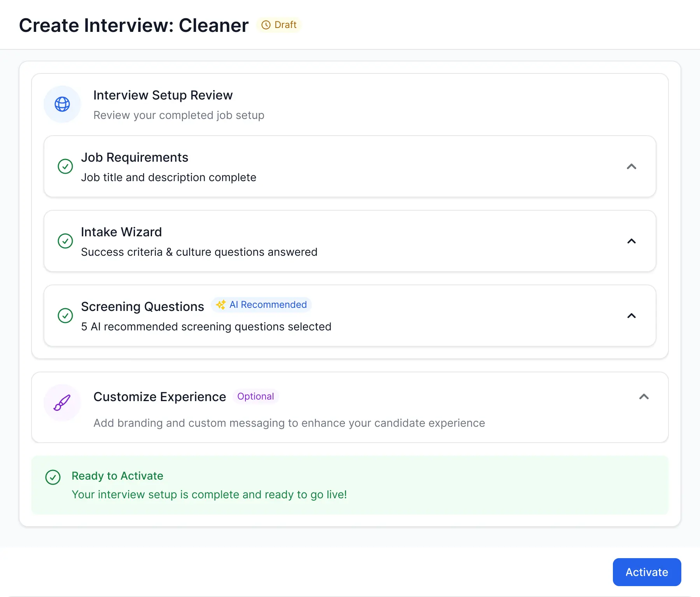The image size is (700, 597).
Task: Activate the interview with the blue button
Action: (647, 572)
